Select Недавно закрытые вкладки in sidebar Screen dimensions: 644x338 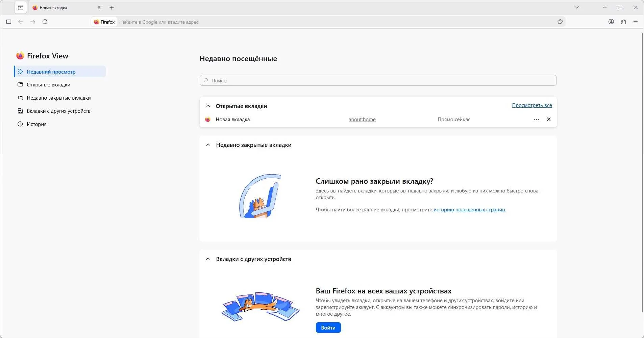coord(60,98)
